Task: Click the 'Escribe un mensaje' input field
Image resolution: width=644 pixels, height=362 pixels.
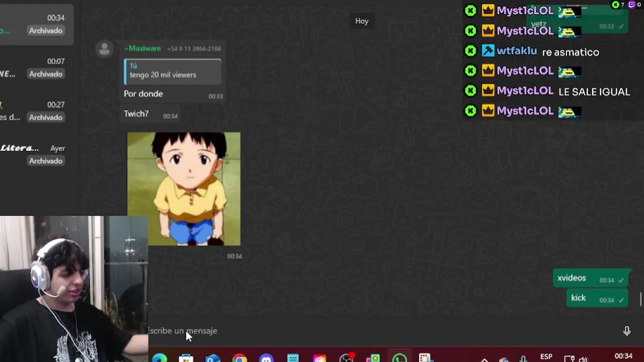Action: [x=380, y=331]
